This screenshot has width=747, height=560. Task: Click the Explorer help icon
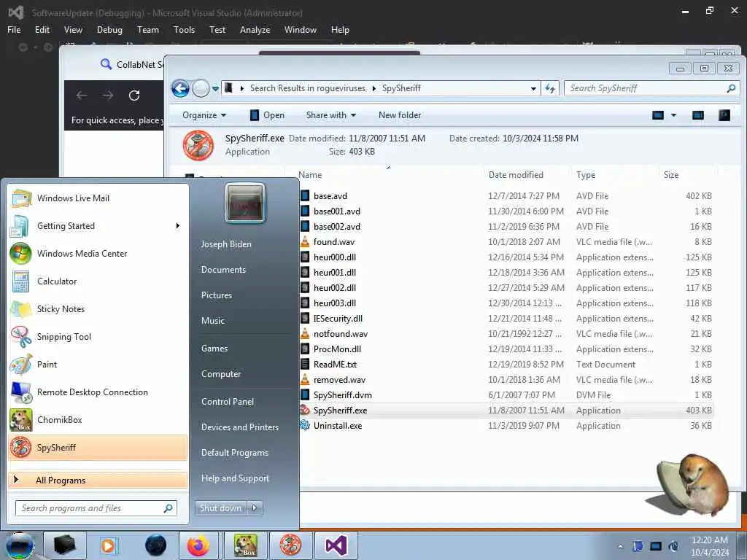pos(724,115)
